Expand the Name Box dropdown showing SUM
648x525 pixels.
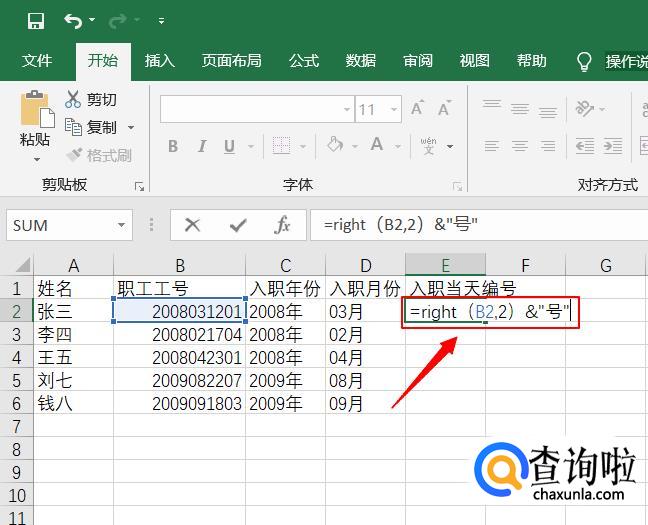121,226
